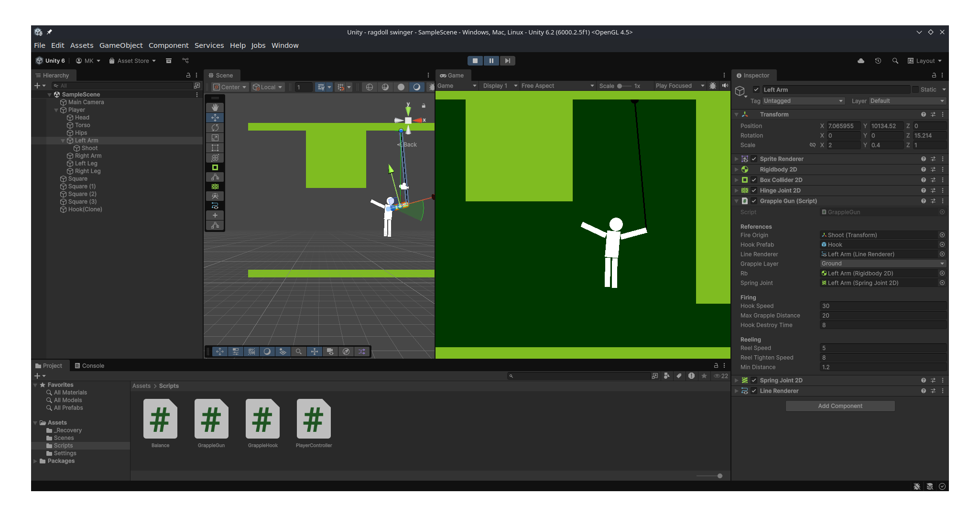
Task: Select the Hand view tool in Scene
Action: (215, 108)
